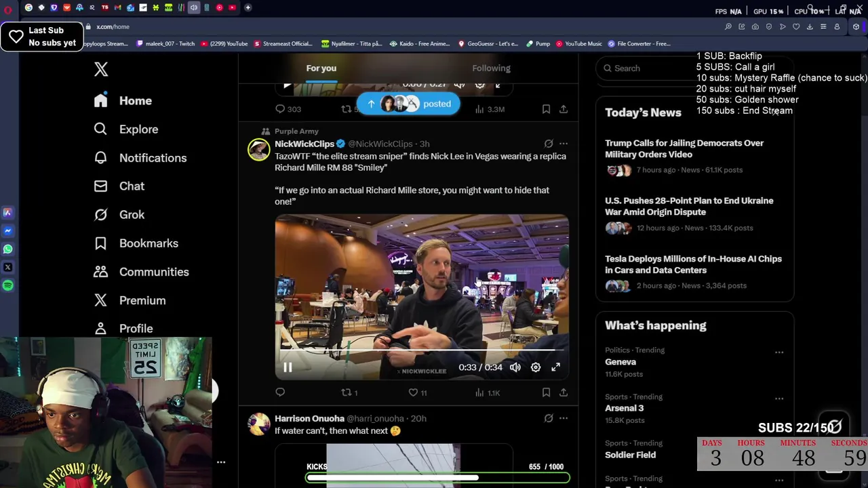The image size is (868, 488).
Task: Switch to the Following tab
Action: [491, 68]
